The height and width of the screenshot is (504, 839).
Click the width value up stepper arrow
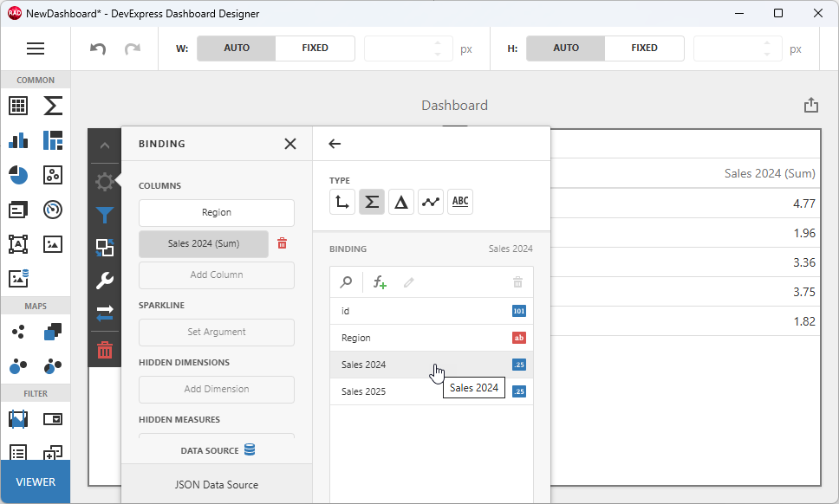click(438, 43)
